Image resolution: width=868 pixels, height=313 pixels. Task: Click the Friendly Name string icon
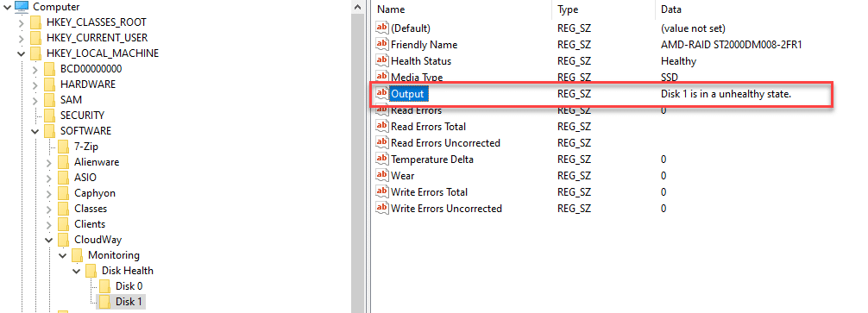382,44
